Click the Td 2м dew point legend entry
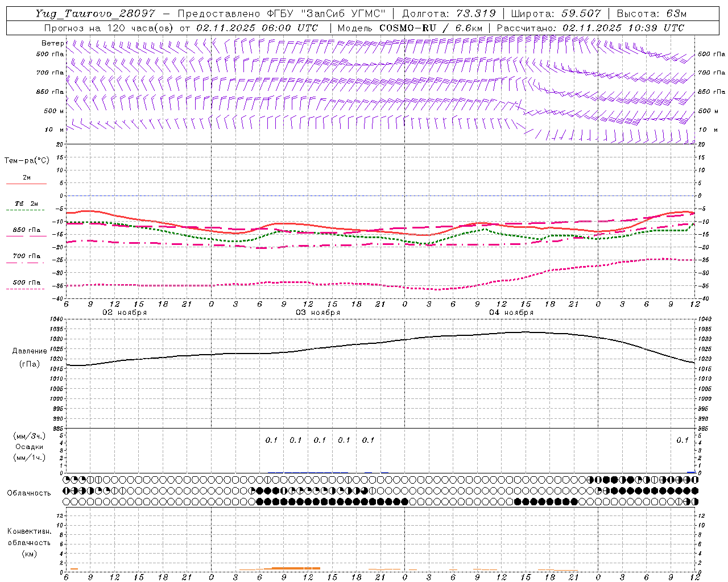This screenshot has width=728, height=582. click(x=26, y=203)
